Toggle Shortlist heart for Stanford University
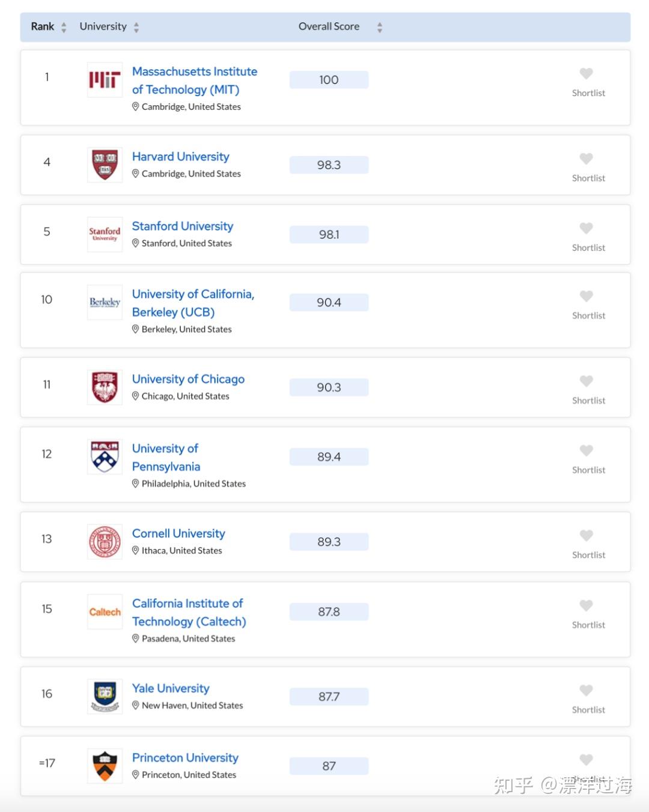 587,228
